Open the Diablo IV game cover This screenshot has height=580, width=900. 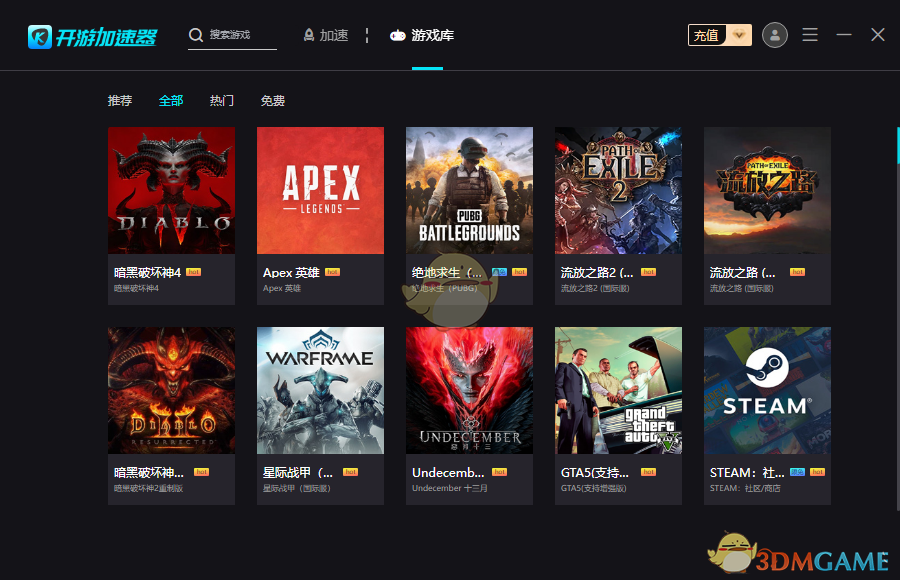tap(171, 190)
